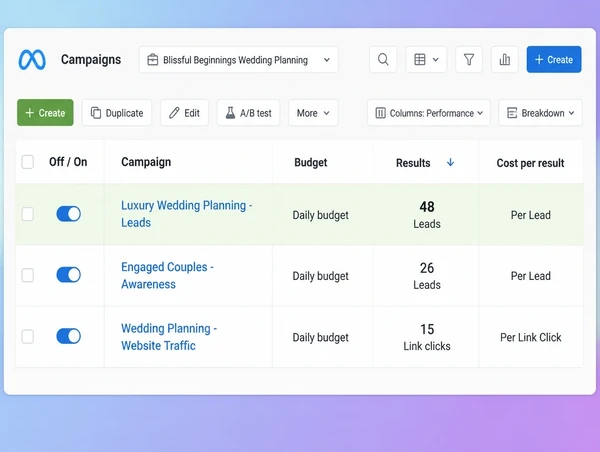600x452 pixels.
Task: Open the table view grid dropdown
Action: [x=426, y=59]
